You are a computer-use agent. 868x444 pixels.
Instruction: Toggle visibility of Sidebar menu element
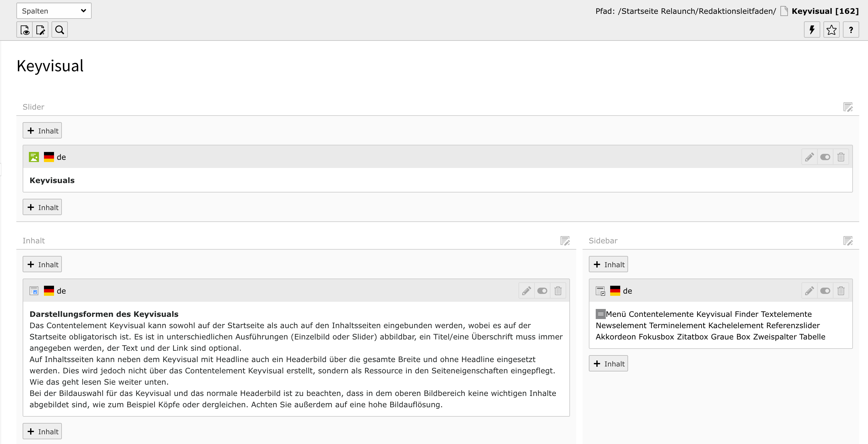[x=825, y=291]
